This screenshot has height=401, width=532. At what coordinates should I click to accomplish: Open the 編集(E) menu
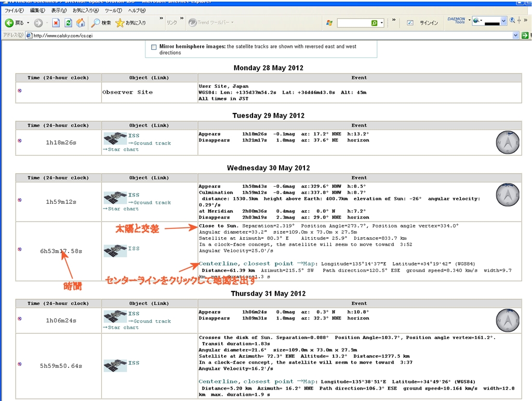(37, 10)
